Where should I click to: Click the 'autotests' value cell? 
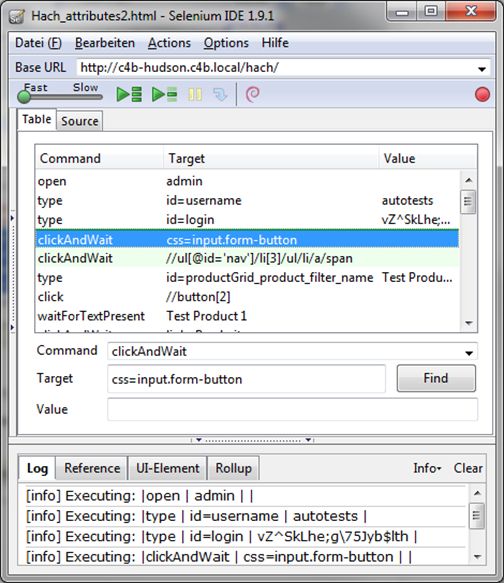pyautogui.click(x=407, y=201)
